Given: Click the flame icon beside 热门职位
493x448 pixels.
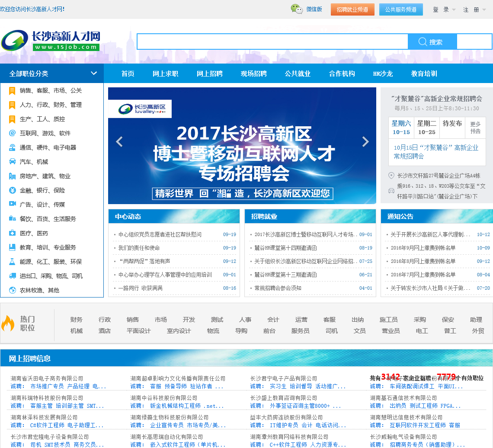Looking at the screenshot, I should (x=8, y=324).
